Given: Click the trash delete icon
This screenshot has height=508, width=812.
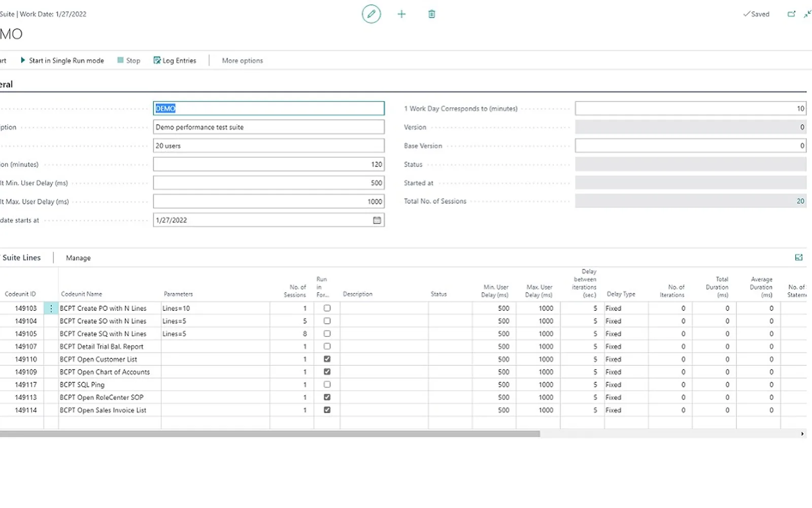Looking at the screenshot, I should (x=432, y=14).
